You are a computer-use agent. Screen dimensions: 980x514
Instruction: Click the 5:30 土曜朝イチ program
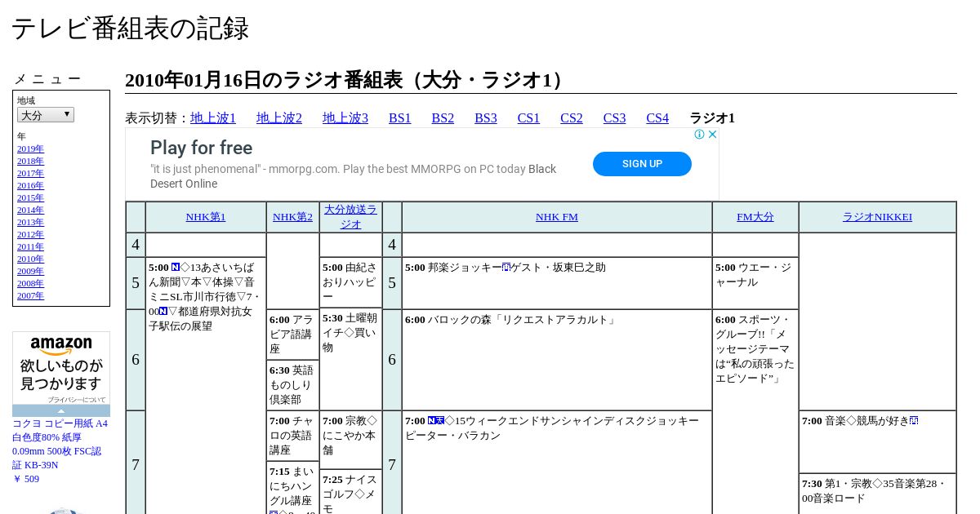coord(350,359)
